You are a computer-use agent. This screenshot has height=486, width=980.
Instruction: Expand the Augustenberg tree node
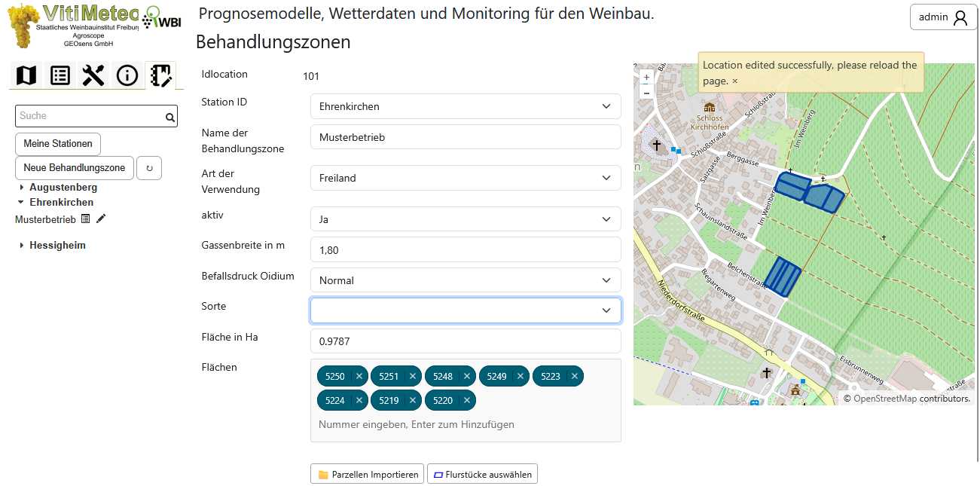coord(22,188)
